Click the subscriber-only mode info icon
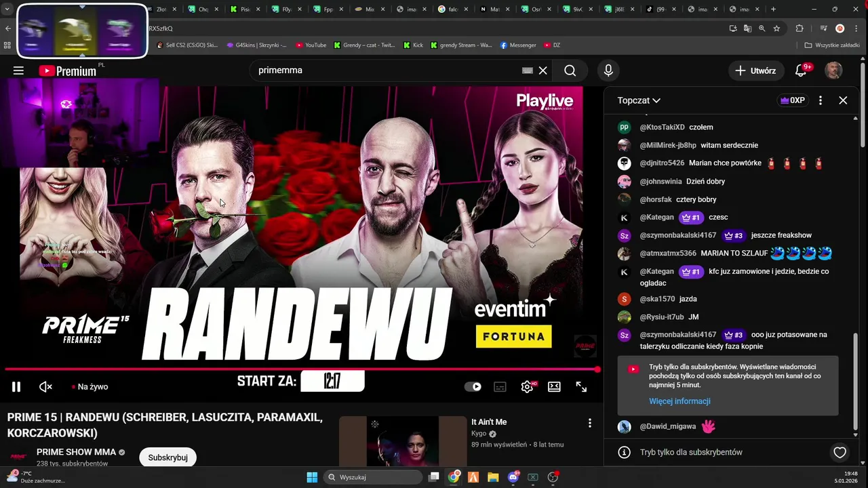 point(624,452)
